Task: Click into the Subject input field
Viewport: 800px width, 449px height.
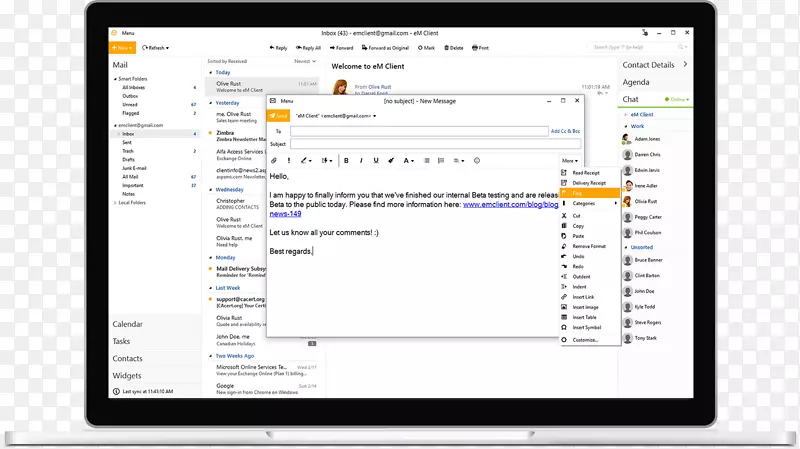Action: point(420,144)
